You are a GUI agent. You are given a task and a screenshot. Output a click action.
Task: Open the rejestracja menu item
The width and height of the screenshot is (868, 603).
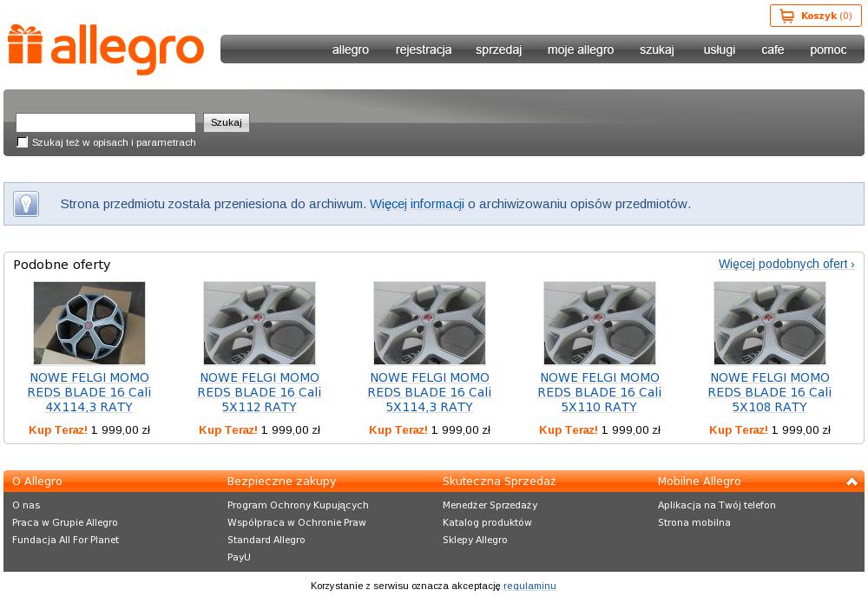(x=423, y=49)
